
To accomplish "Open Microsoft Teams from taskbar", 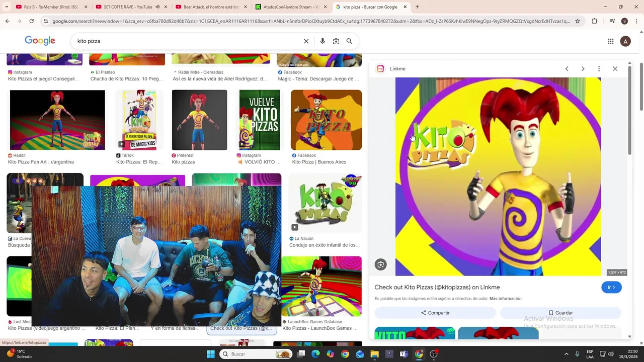I will pos(404,354).
